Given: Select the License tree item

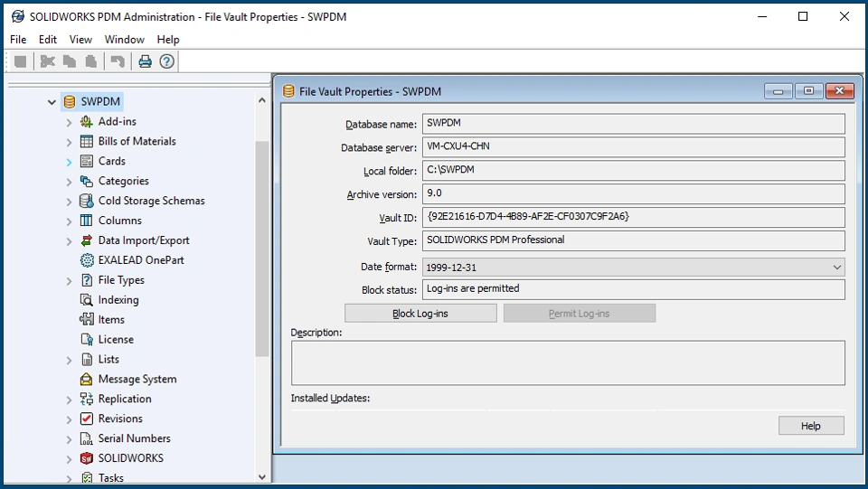Looking at the screenshot, I should tap(116, 340).
